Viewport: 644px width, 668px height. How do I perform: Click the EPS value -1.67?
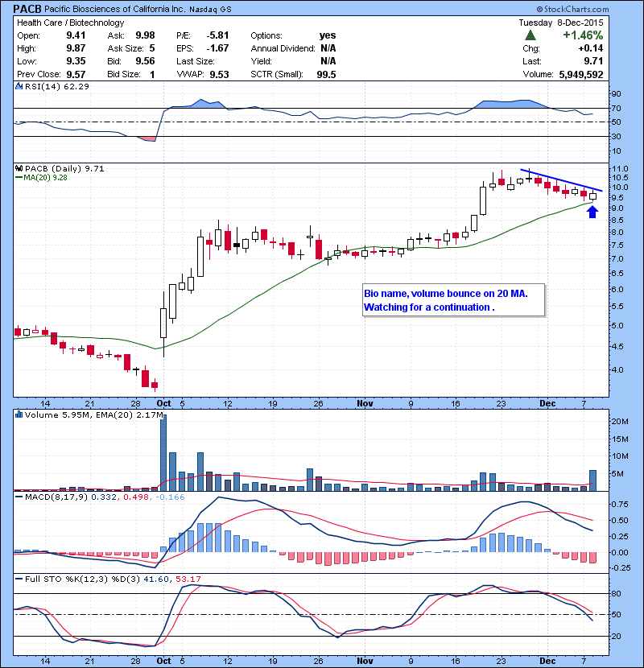tap(218, 48)
